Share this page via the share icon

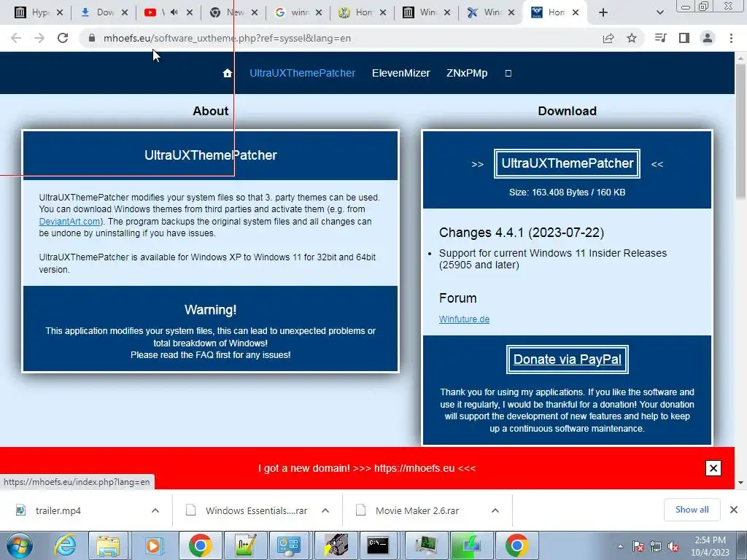pyautogui.click(x=608, y=38)
